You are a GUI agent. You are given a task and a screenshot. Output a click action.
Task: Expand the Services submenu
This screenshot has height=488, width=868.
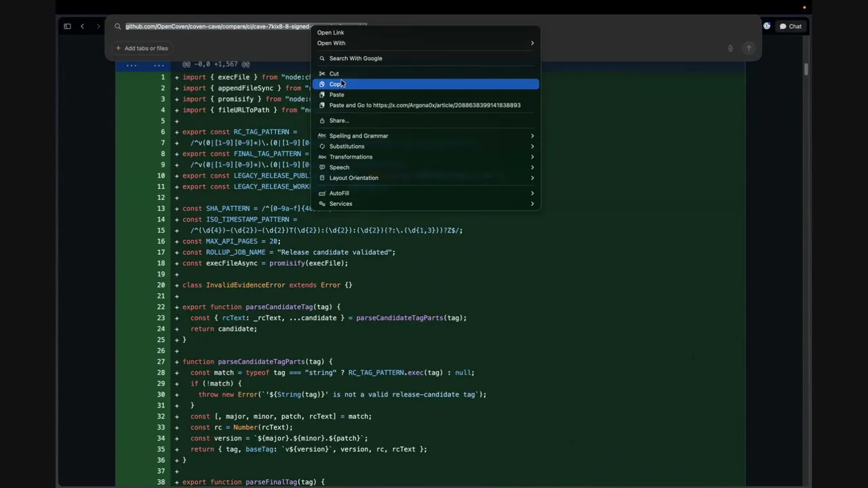[x=426, y=203]
